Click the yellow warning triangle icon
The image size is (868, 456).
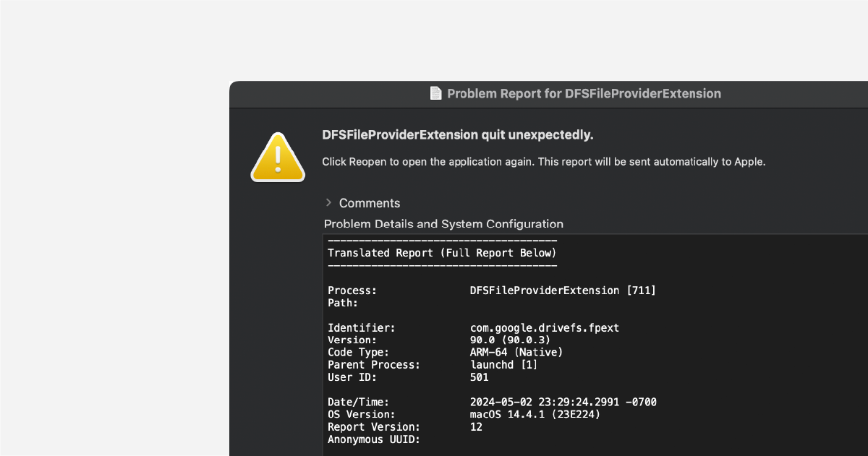(x=278, y=156)
